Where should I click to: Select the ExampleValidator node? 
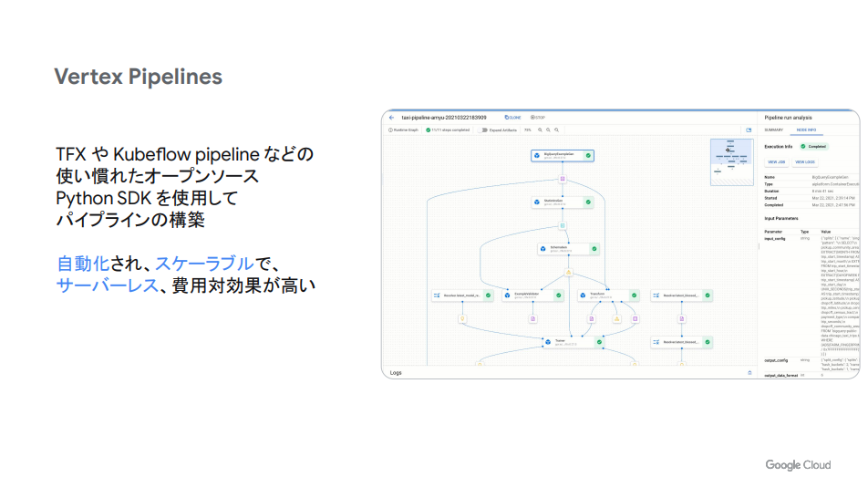click(x=533, y=296)
